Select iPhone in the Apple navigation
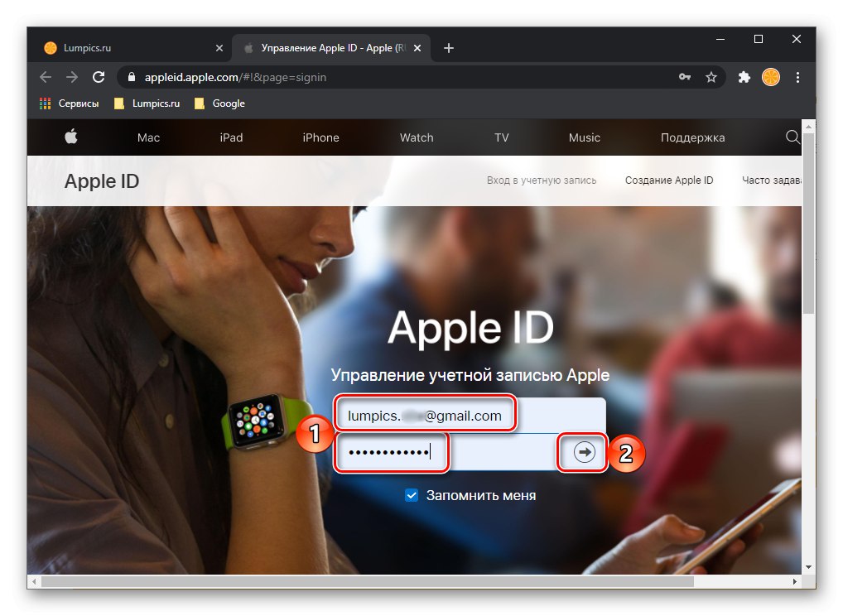 [x=320, y=137]
